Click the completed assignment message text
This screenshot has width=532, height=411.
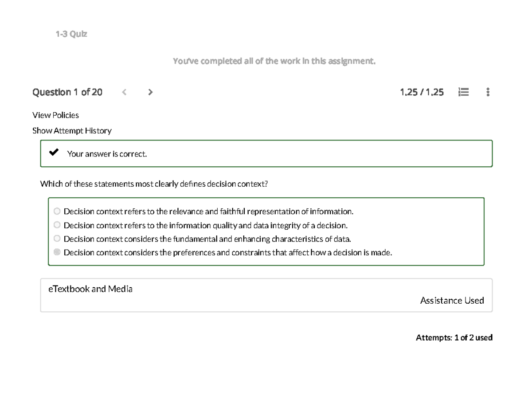coord(274,61)
